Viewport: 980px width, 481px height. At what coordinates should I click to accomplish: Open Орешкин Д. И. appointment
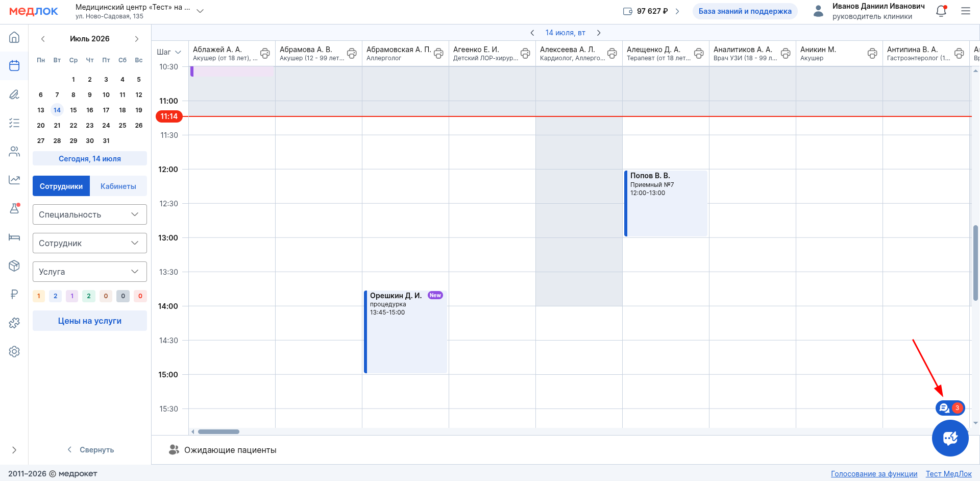point(405,332)
